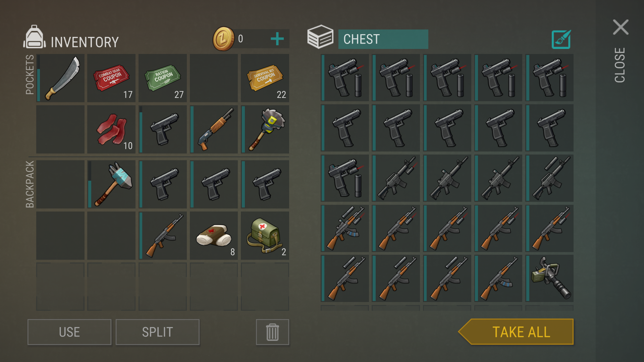Click the TAKE ALL button
The width and height of the screenshot is (644, 362).
[x=516, y=332]
